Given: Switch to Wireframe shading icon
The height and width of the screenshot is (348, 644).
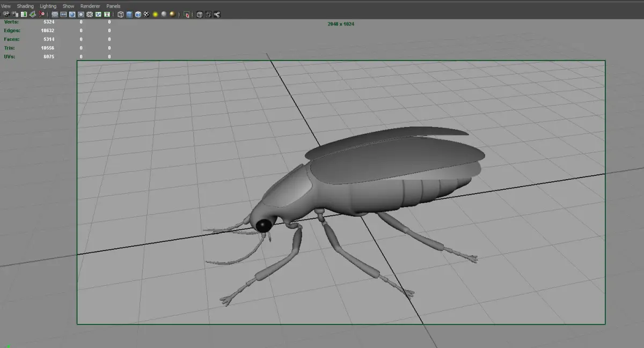Looking at the screenshot, I should click(121, 14).
